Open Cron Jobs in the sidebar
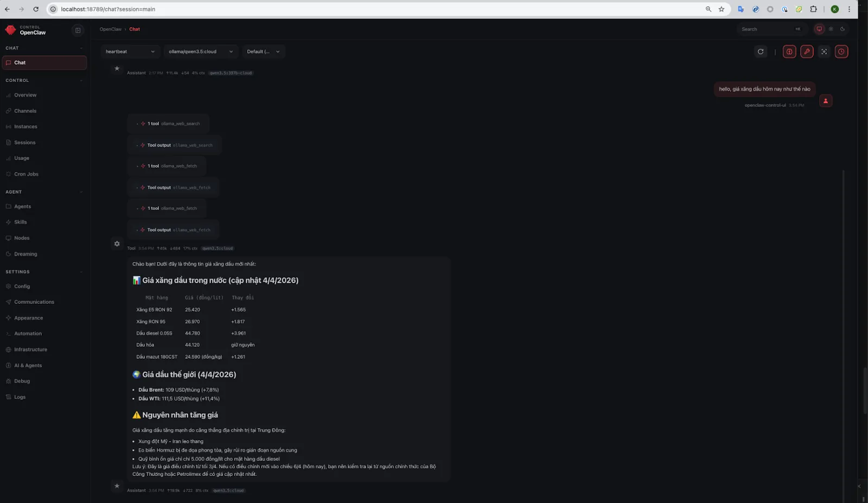The width and height of the screenshot is (868, 503). [x=26, y=174]
